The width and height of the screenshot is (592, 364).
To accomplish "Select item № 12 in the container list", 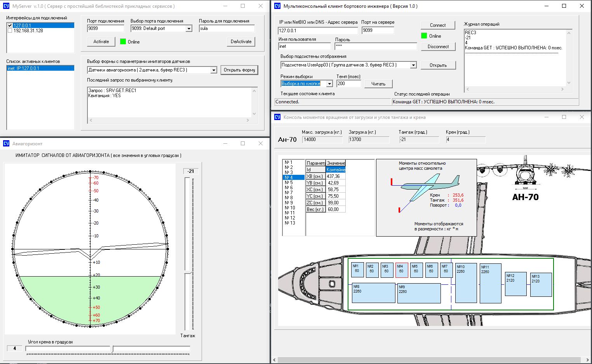I will [x=290, y=218].
